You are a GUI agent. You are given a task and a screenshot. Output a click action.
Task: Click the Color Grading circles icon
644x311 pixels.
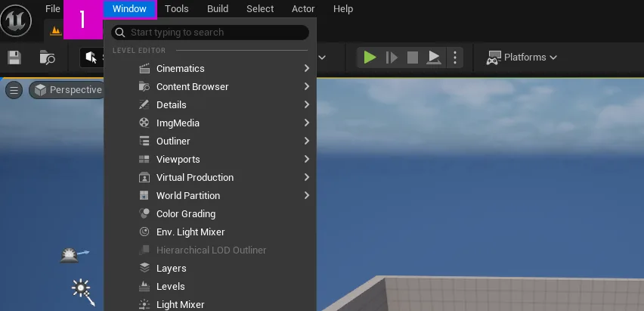pyautogui.click(x=144, y=213)
